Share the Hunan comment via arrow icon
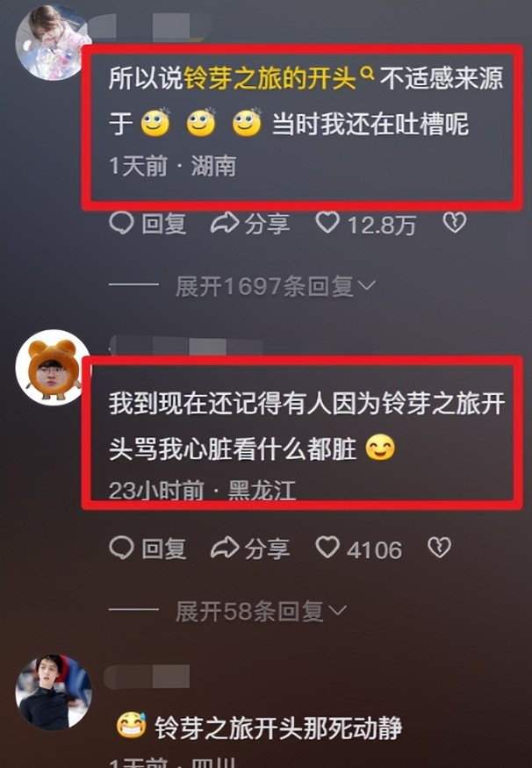532x768 pixels. (225, 223)
